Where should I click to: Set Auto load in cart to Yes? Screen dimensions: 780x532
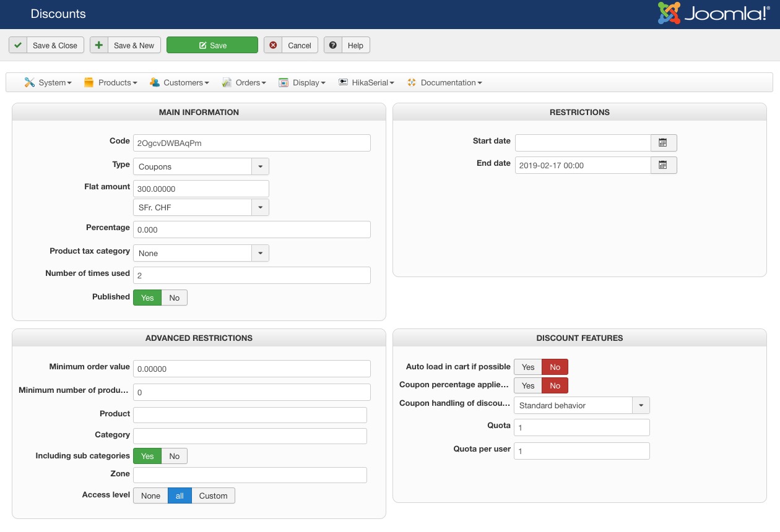pos(528,367)
